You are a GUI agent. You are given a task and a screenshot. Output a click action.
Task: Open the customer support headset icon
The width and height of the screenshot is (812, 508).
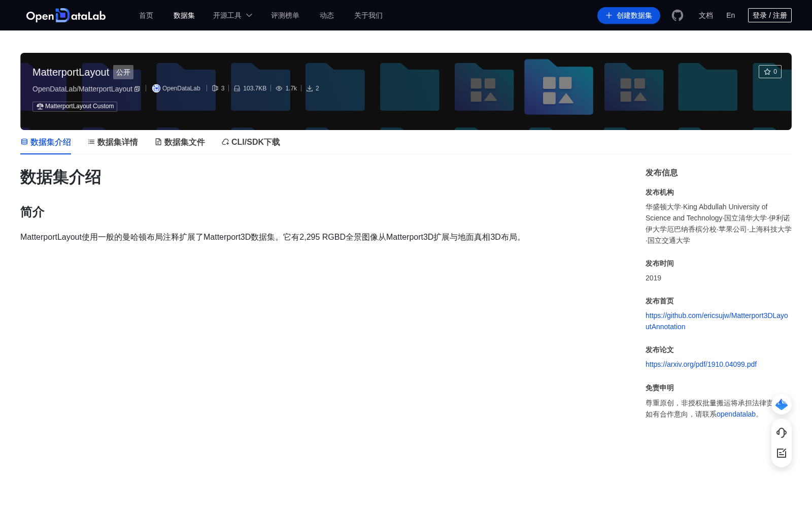click(x=782, y=433)
